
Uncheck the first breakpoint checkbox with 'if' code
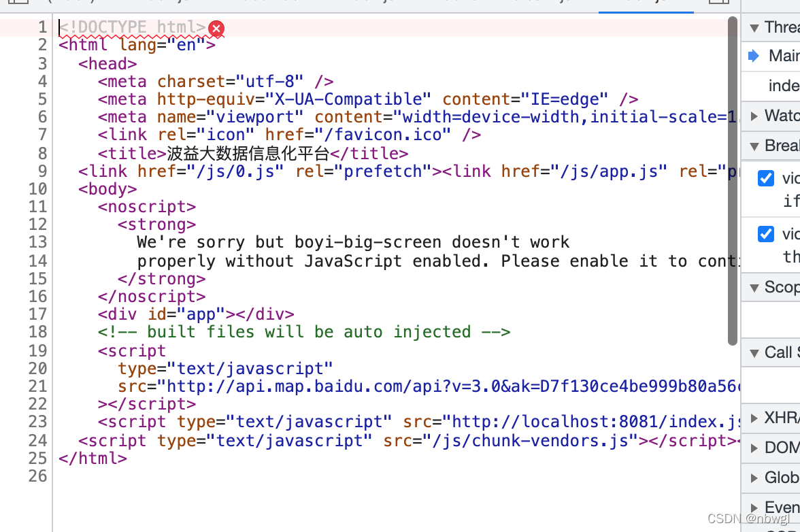766,178
